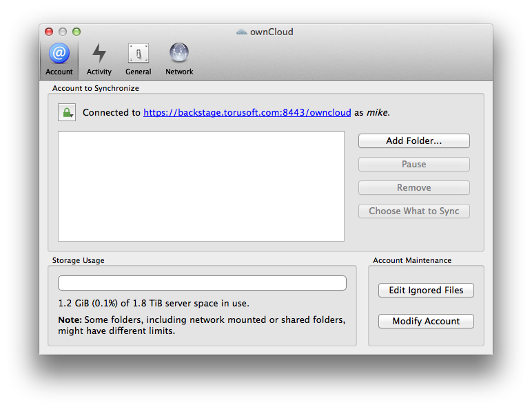Click the 'Account Maintenance' label
The image size is (532, 409).
coord(412,260)
